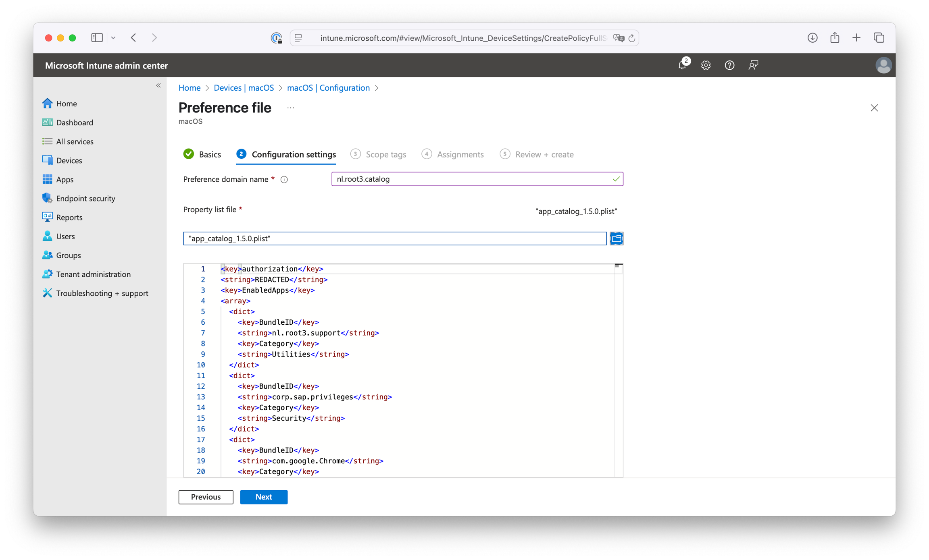Collapse the left navigation with double chevron

click(158, 85)
